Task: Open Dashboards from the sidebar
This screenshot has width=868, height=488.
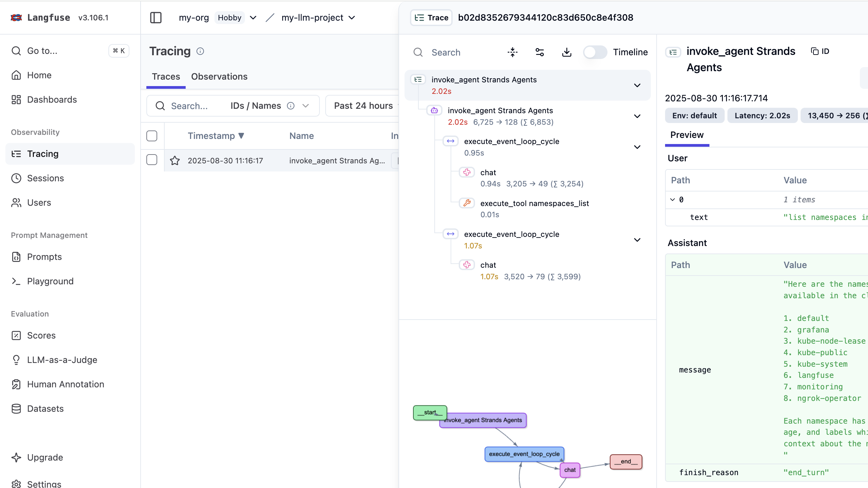Action: point(70,100)
